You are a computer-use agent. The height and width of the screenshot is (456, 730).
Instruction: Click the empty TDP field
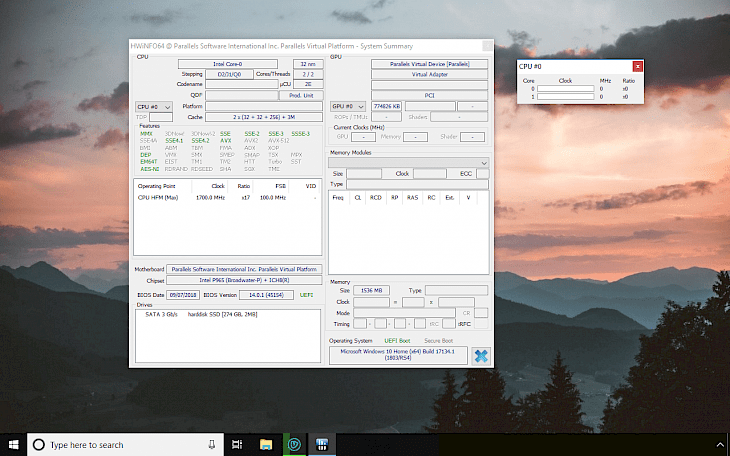pyautogui.click(x=161, y=117)
